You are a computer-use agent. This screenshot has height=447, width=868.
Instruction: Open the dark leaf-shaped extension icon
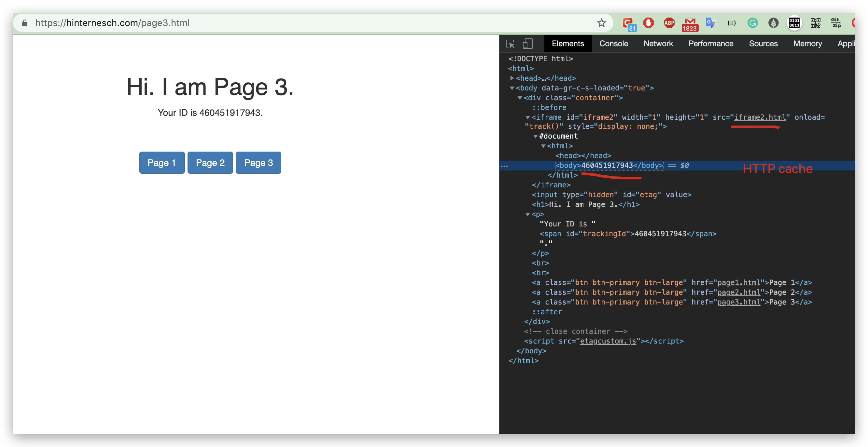(x=773, y=23)
